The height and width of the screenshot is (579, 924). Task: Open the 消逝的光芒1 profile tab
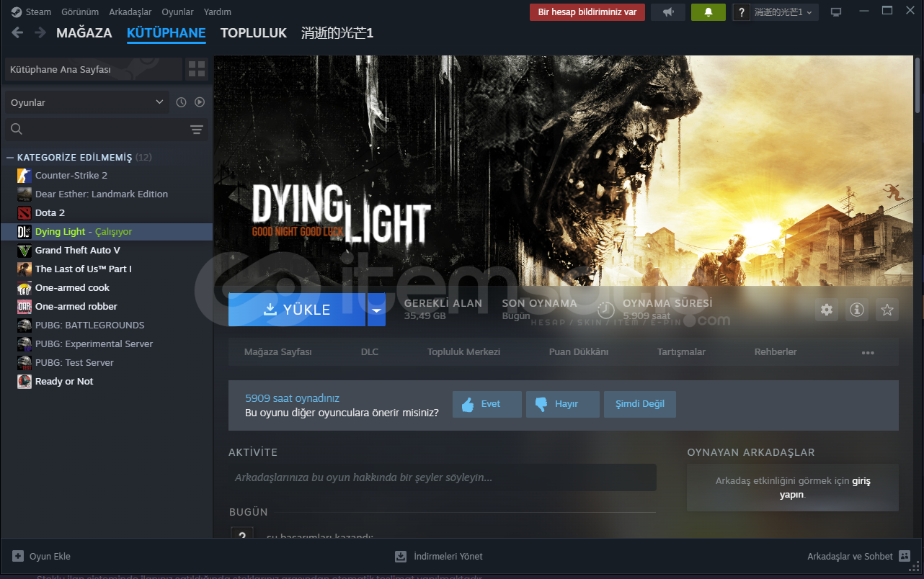tap(337, 33)
